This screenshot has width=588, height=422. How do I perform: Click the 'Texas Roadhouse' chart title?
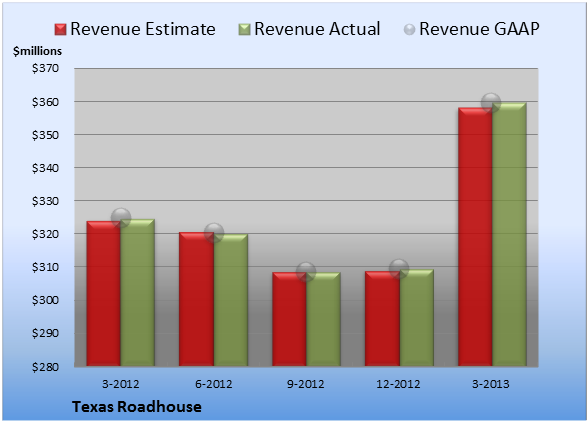(137, 407)
